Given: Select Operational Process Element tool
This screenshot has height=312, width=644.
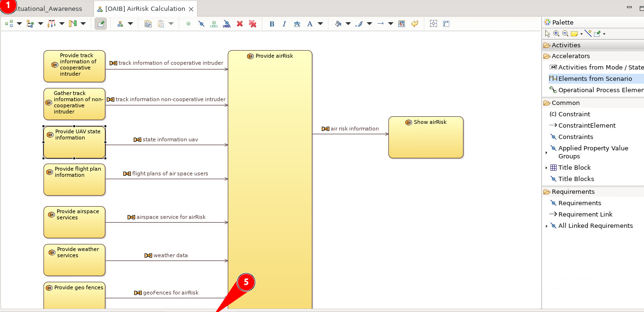Looking at the screenshot, I should [596, 90].
